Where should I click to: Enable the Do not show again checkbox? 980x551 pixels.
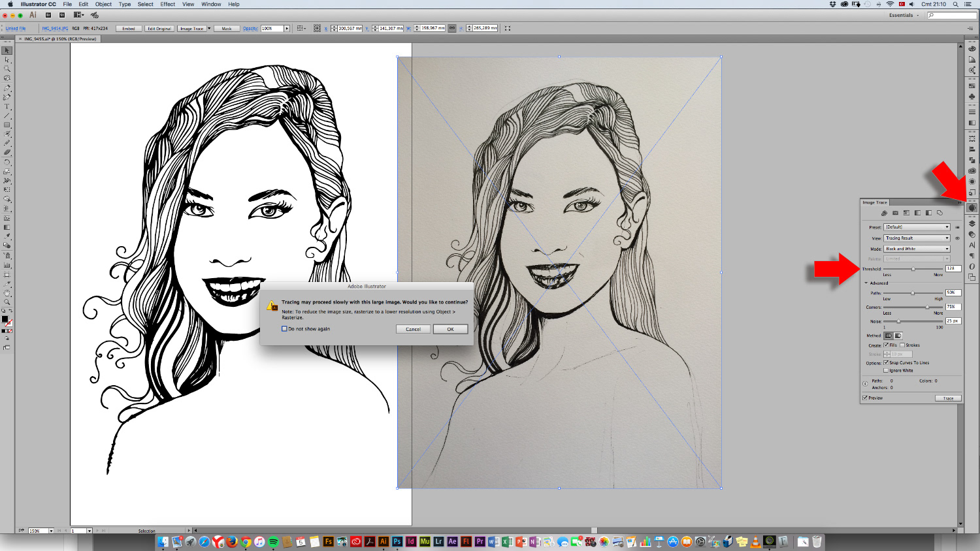click(x=284, y=329)
